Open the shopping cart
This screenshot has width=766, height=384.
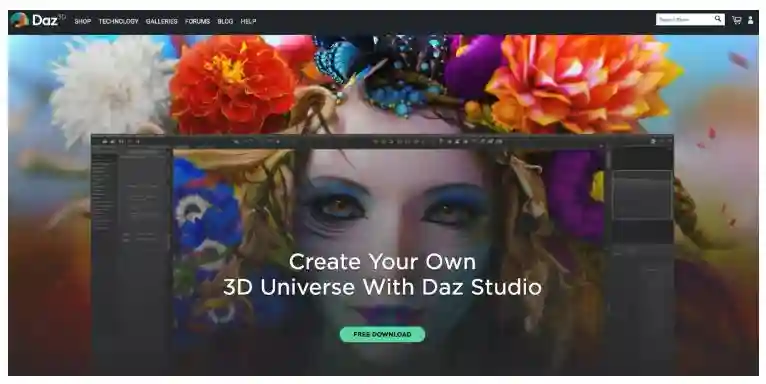click(736, 20)
